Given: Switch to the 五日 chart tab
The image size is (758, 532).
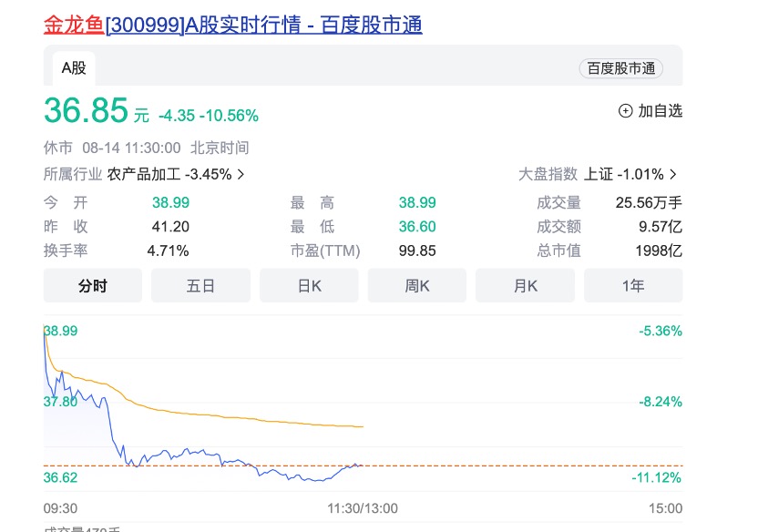Looking at the screenshot, I should pyautogui.click(x=200, y=286).
